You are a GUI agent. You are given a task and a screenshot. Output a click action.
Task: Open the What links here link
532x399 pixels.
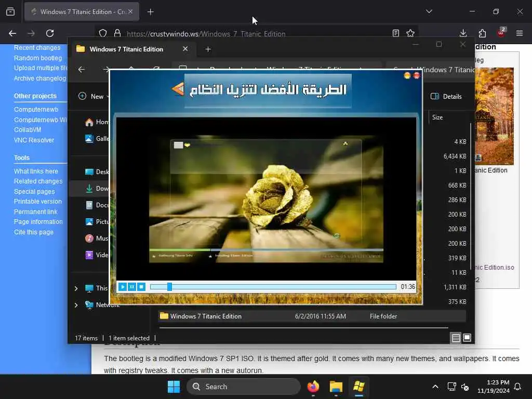[36, 171]
